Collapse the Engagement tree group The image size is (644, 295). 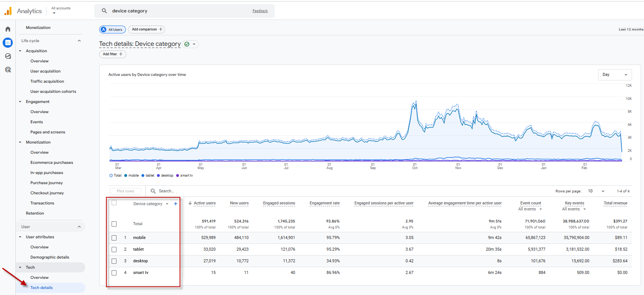pos(20,101)
